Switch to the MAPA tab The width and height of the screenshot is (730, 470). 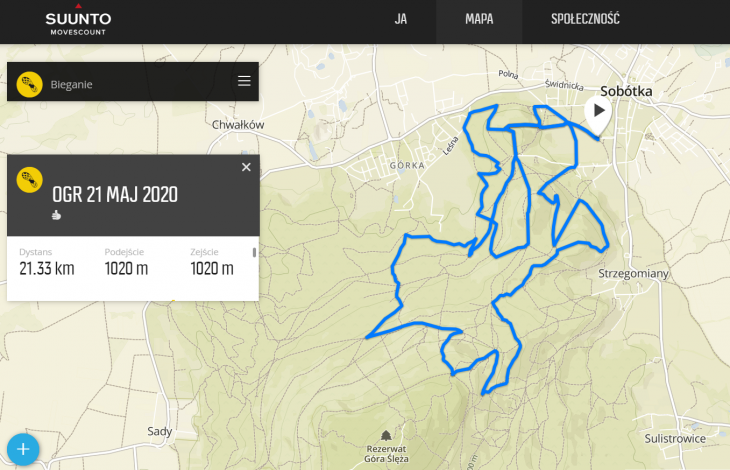click(479, 19)
